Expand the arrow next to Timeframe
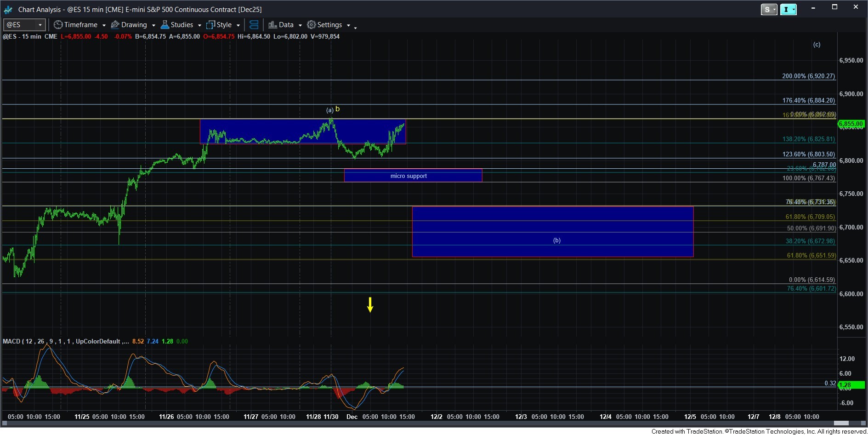Viewport: 868px width, 435px height. 104,25
